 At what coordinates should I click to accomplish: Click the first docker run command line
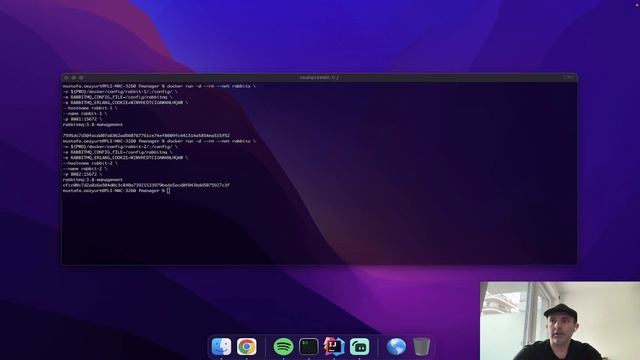tap(159, 86)
